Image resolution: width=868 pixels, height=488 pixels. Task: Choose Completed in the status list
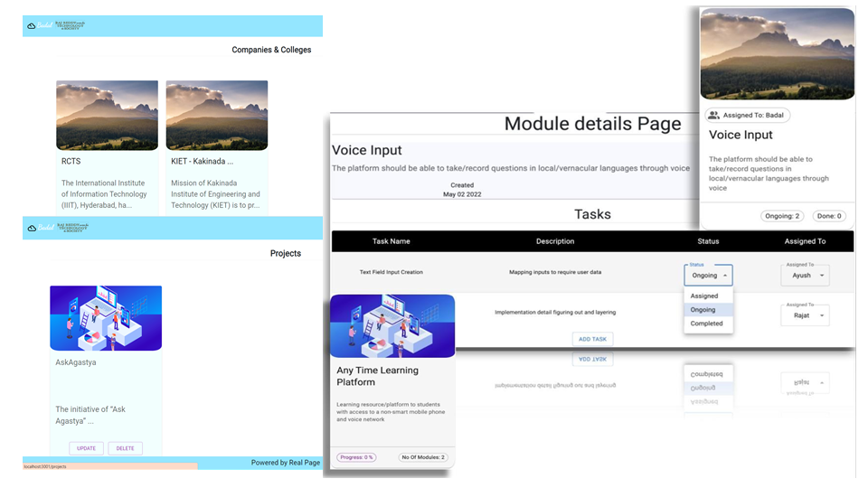coord(706,324)
